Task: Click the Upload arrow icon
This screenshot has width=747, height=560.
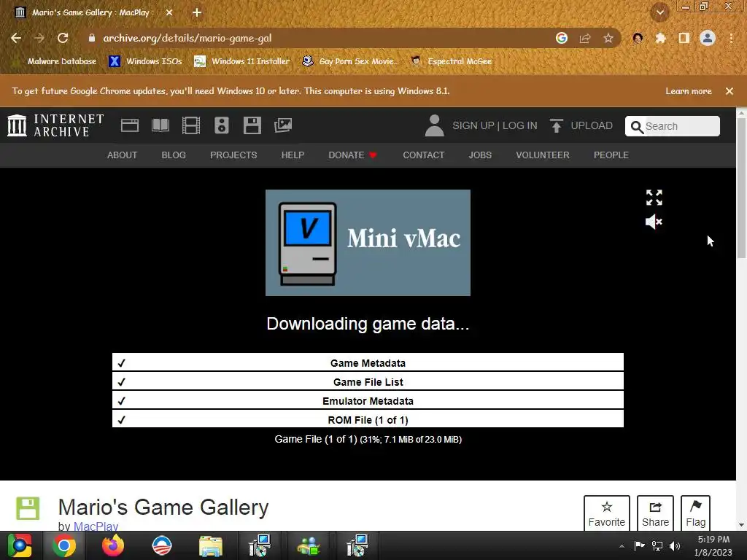Action: (556, 125)
